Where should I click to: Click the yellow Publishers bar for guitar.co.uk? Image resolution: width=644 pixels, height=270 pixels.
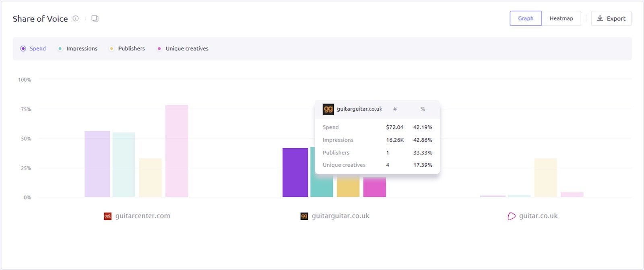[545, 178]
